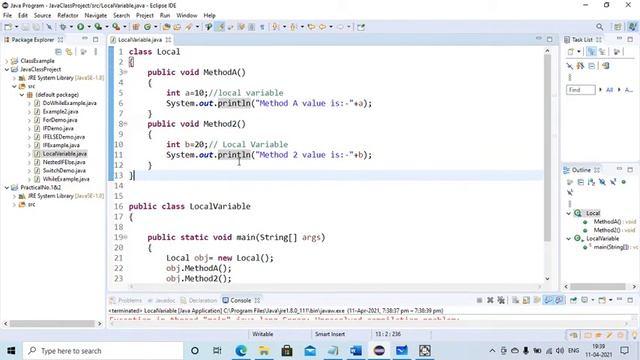Open the Navigate menu
The image size is (640, 360).
[x=96, y=15]
